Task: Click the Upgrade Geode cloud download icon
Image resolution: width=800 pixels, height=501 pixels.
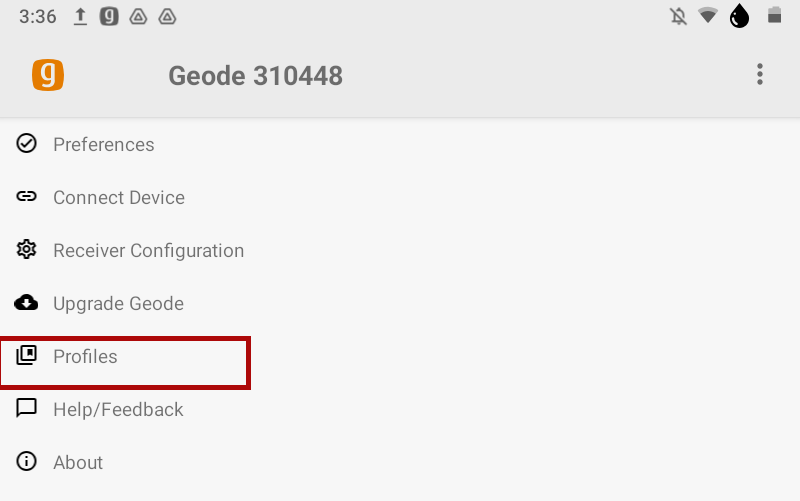Action: click(x=27, y=303)
